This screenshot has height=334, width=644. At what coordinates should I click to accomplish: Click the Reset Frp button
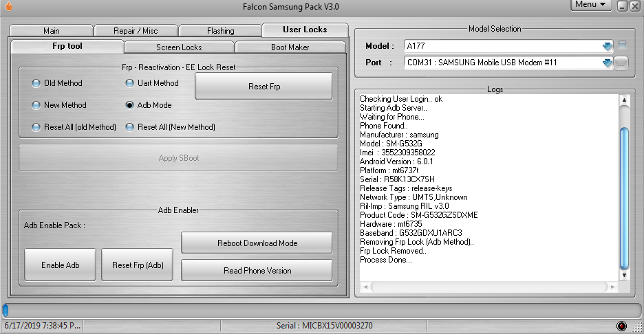point(264,86)
